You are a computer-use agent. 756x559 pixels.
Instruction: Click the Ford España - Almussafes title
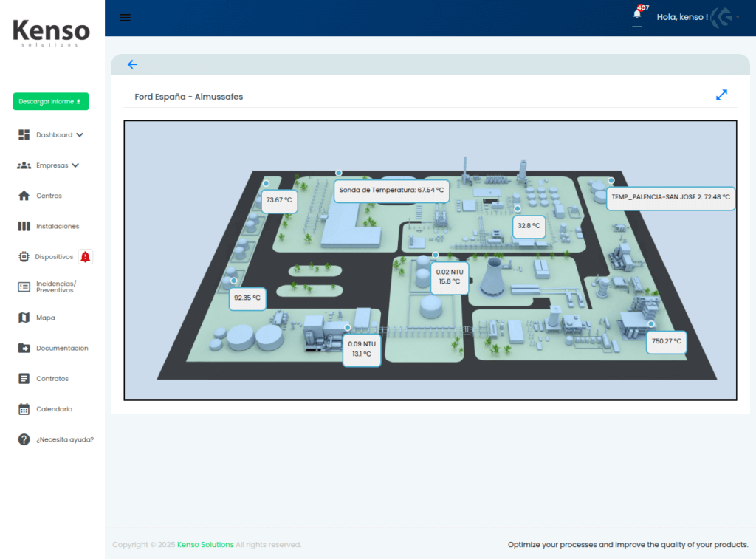point(188,97)
